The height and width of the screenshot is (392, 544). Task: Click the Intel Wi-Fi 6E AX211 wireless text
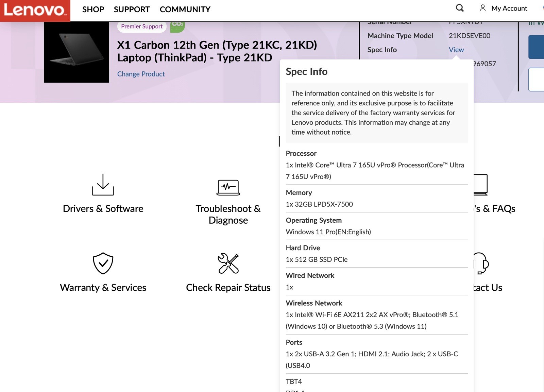(372, 321)
